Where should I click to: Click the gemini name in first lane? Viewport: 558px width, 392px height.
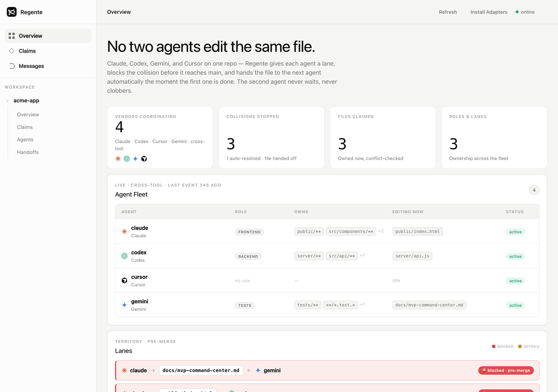point(272,370)
